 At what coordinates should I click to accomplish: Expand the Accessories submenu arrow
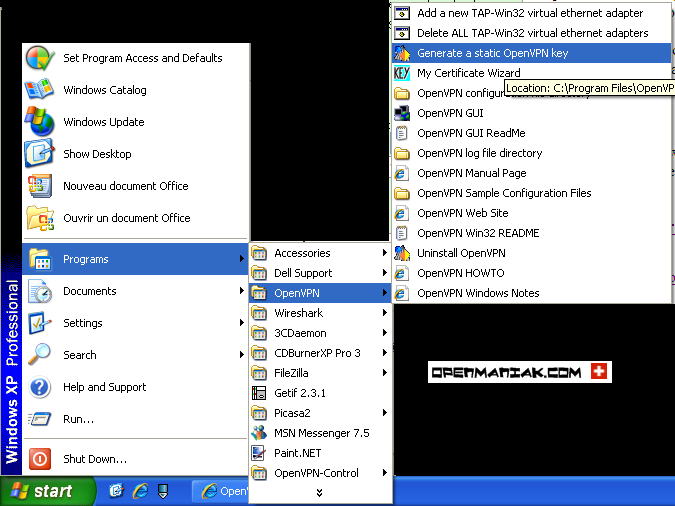click(384, 253)
